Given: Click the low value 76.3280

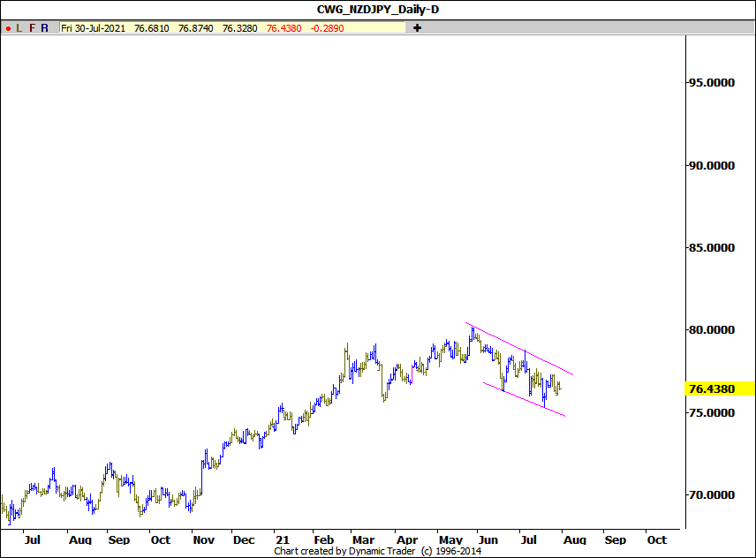Looking at the screenshot, I should (239, 28).
